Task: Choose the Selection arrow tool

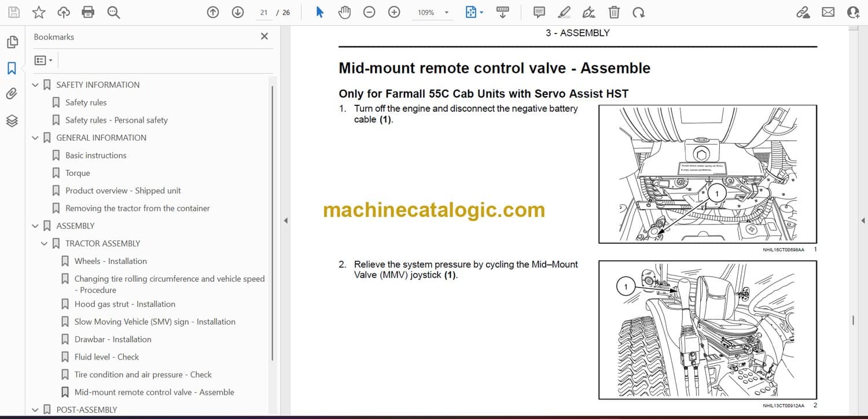Action: 320,12
